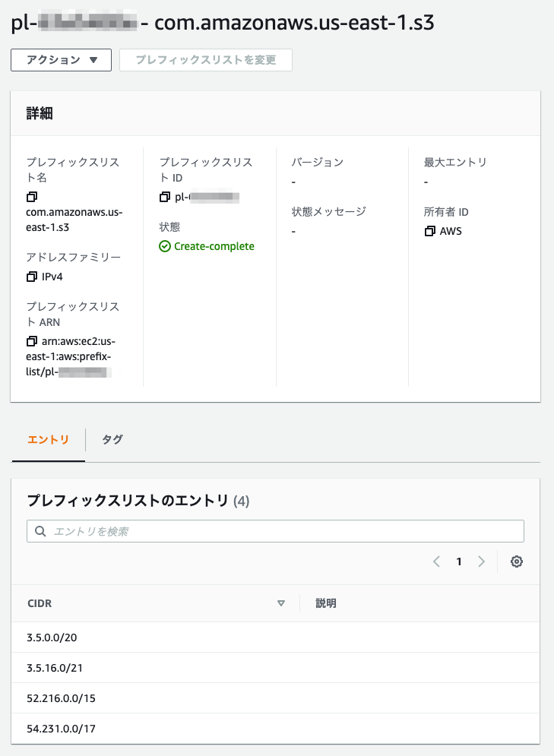Click the 詳細 panel heading

40,114
